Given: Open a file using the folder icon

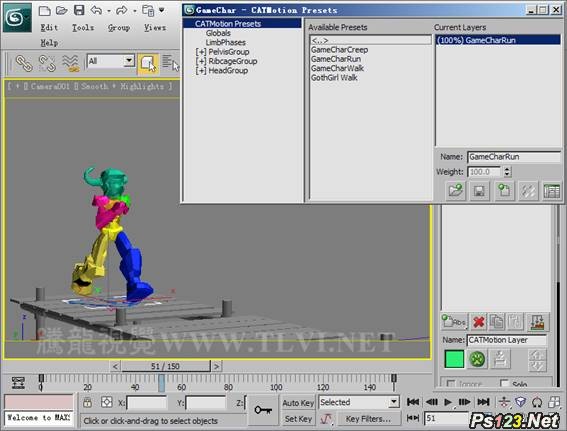Looking at the screenshot, I should click(x=61, y=10).
